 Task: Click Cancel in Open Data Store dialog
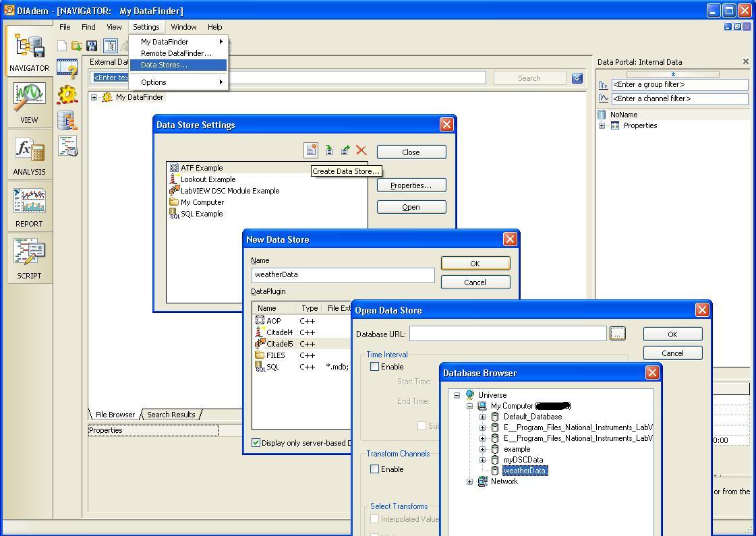(x=672, y=353)
